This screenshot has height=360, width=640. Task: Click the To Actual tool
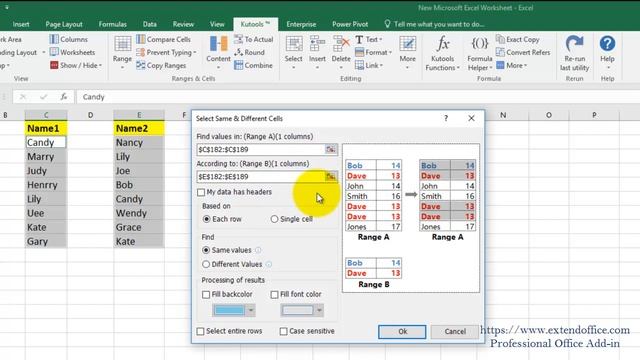click(253, 39)
